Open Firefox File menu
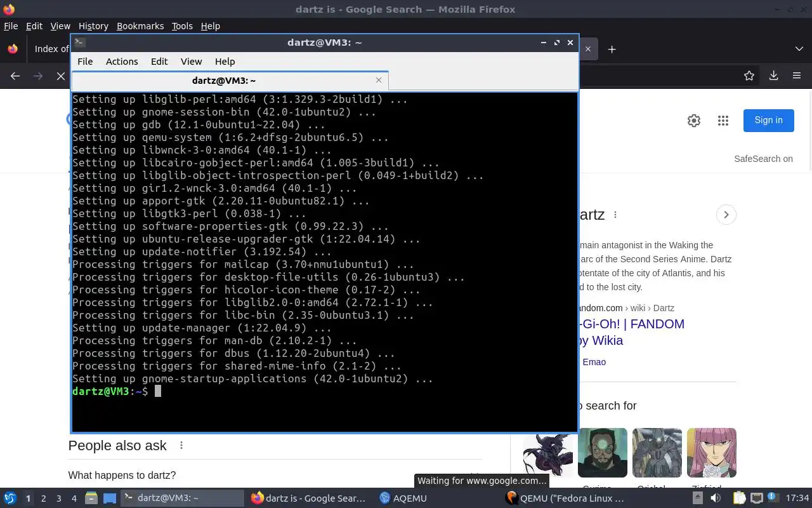Image resolution: width=812 pixels, height=508 pixels. click(11, 26)
